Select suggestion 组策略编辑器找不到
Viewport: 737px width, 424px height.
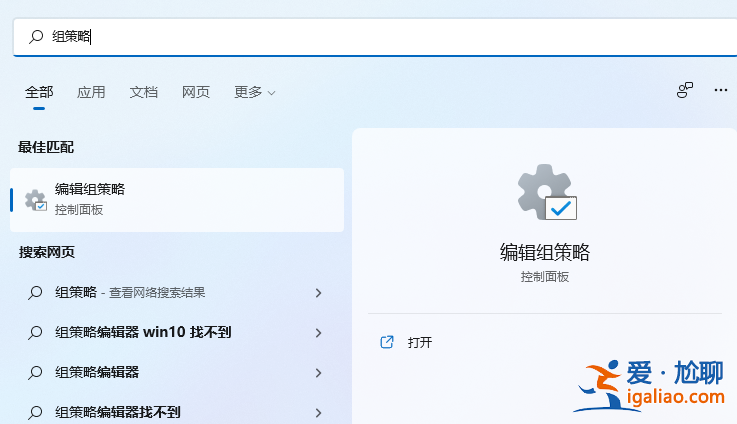tap(177, 413)
